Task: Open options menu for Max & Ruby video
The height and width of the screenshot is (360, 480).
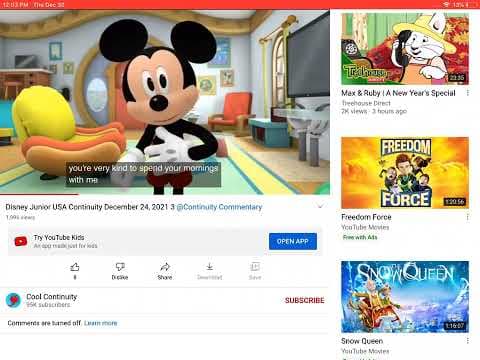Action: pos(468,93)
